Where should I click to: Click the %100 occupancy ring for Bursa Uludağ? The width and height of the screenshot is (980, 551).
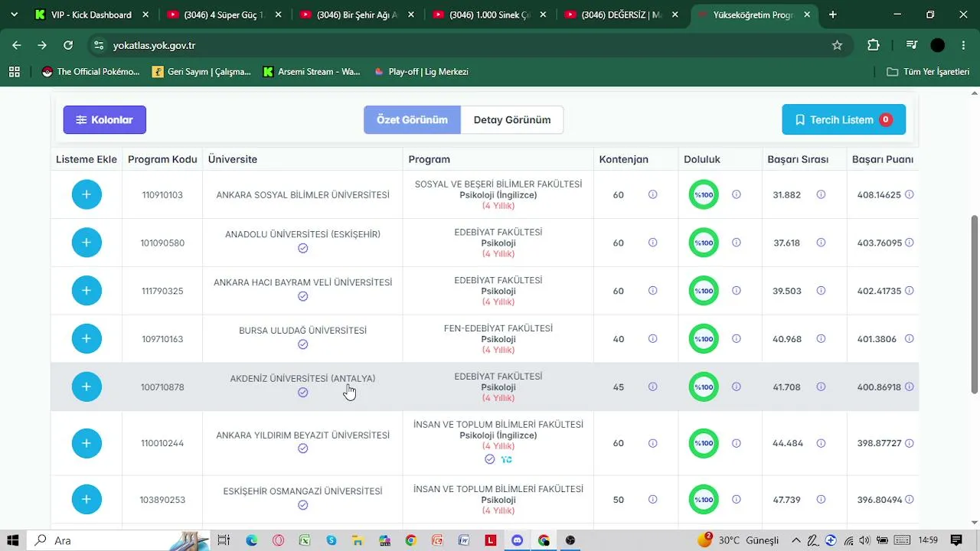point(704,339)
